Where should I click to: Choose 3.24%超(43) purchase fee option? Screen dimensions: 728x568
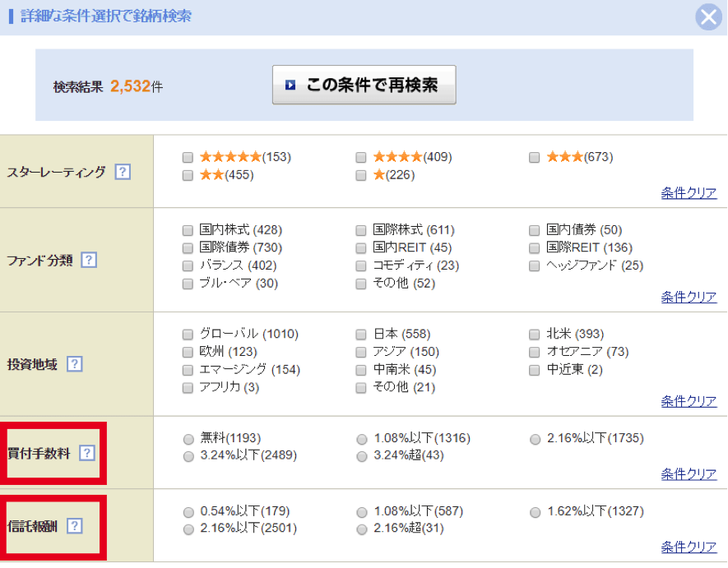click(362, 456)
